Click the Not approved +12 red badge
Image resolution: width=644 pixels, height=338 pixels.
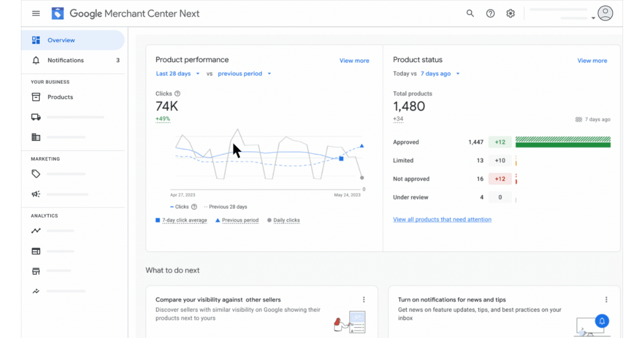pos(500,179)
